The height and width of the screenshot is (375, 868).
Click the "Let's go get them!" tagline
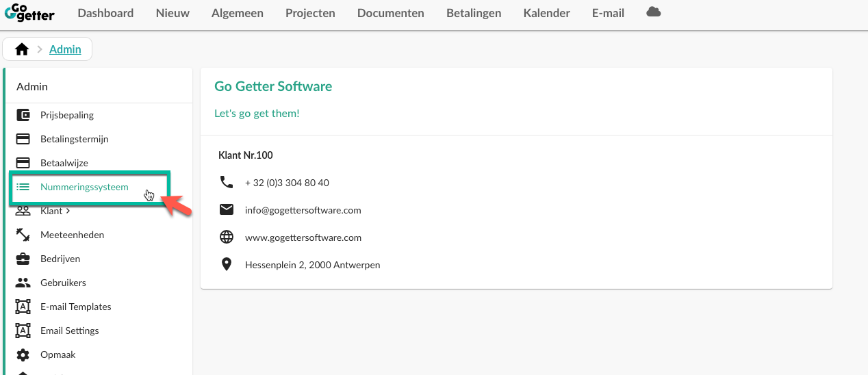(x=257, y=113)
